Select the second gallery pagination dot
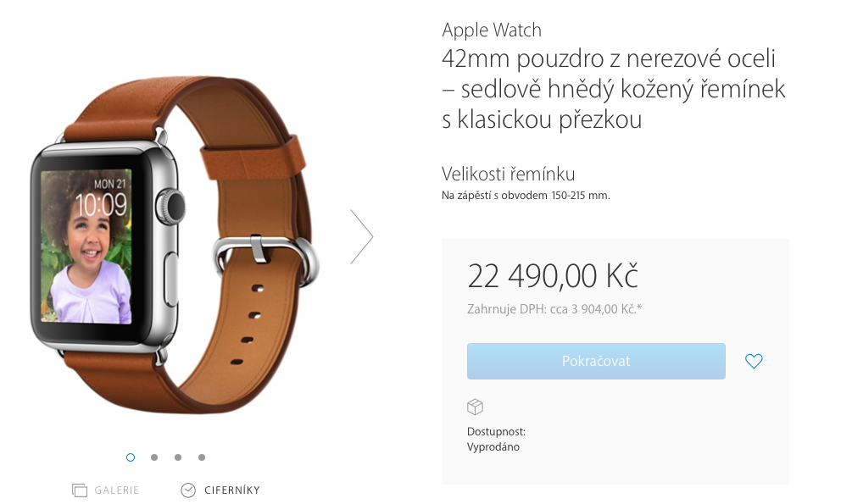 coord(154,457)
